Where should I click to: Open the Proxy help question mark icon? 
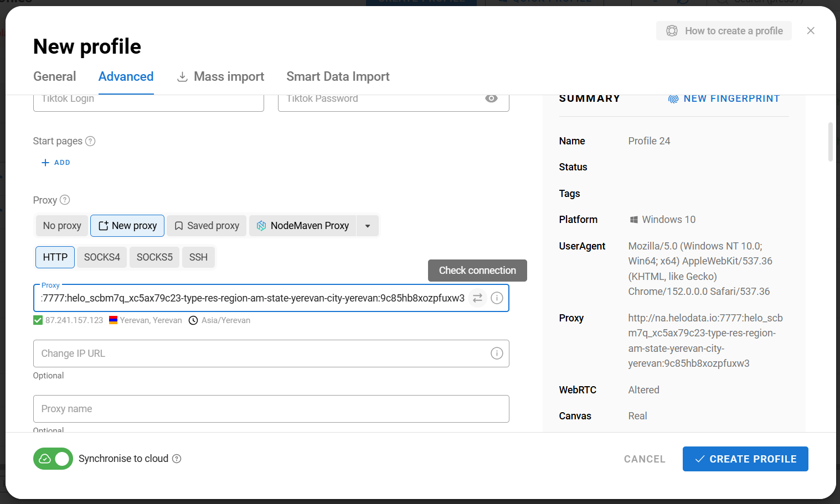click(x=65, y=200)
